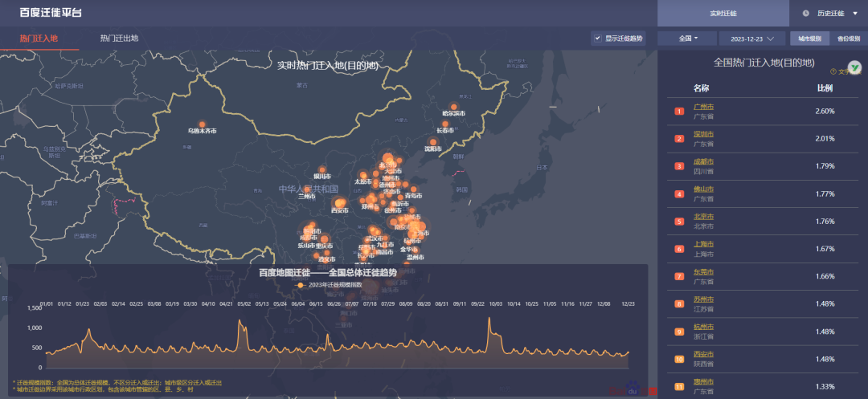
Task: Switch ranking to 省份级别
Action: click(848, 39)
